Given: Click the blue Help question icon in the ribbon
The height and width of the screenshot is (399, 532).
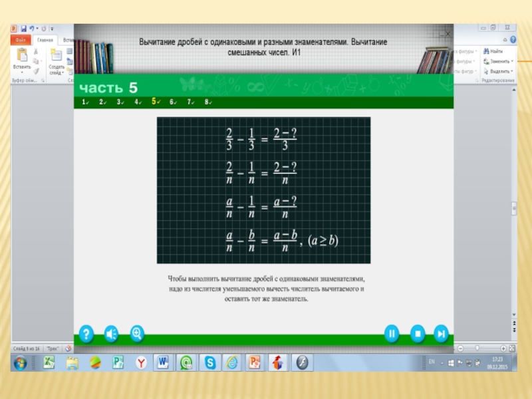Looking at the screenshot, I should coord(513,40).
